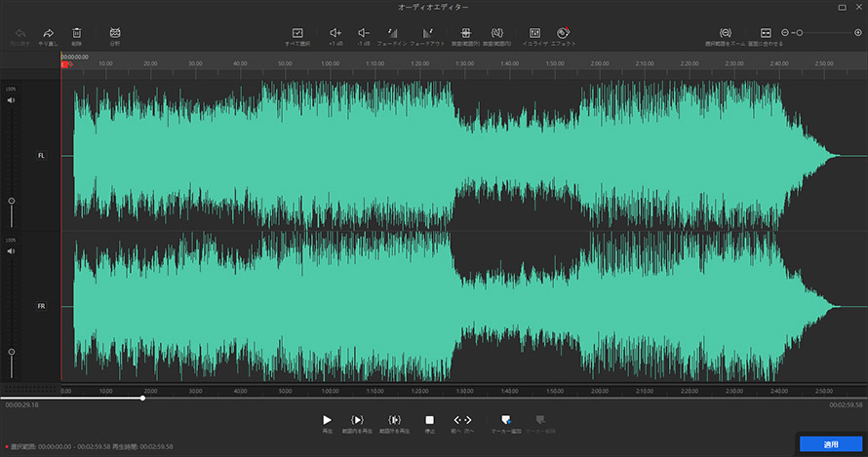Select the FL channel label

tap(41, 156)
